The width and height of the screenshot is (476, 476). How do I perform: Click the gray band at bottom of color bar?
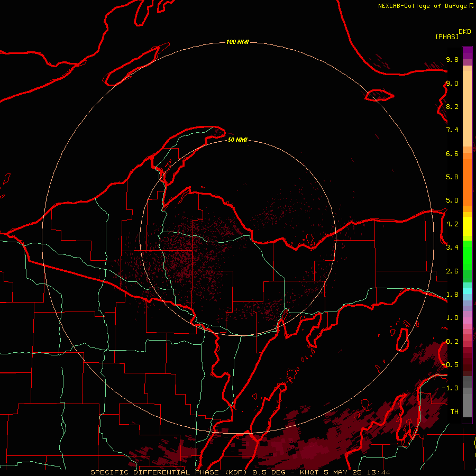click(467, 398)
